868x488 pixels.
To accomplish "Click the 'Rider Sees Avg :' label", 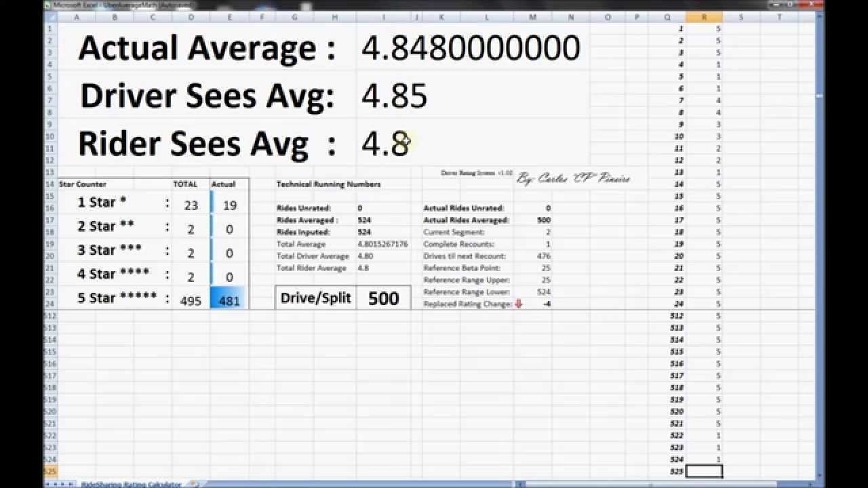I will (207, 144).
